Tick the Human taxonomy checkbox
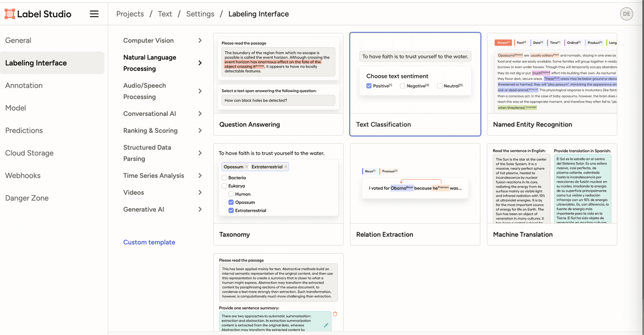This screenshot has width=644, height=335. [231, 194]
